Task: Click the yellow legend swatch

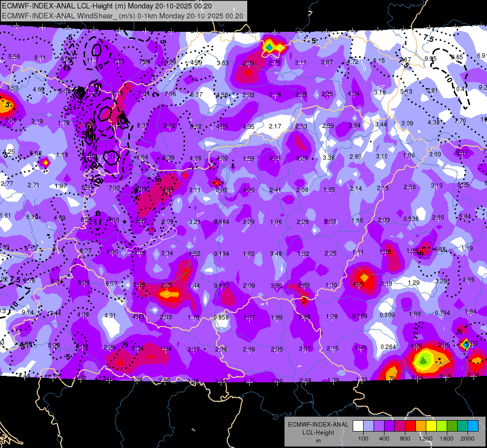Action: coord(431,426)
